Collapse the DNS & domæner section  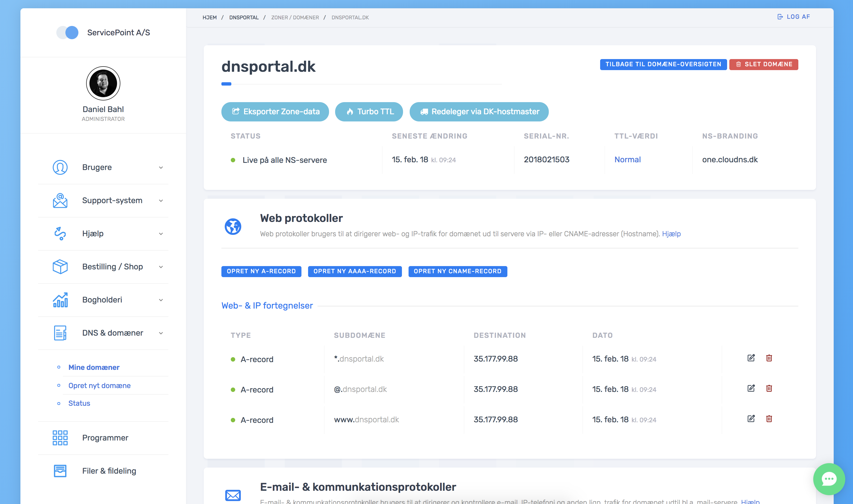[112, 333]
